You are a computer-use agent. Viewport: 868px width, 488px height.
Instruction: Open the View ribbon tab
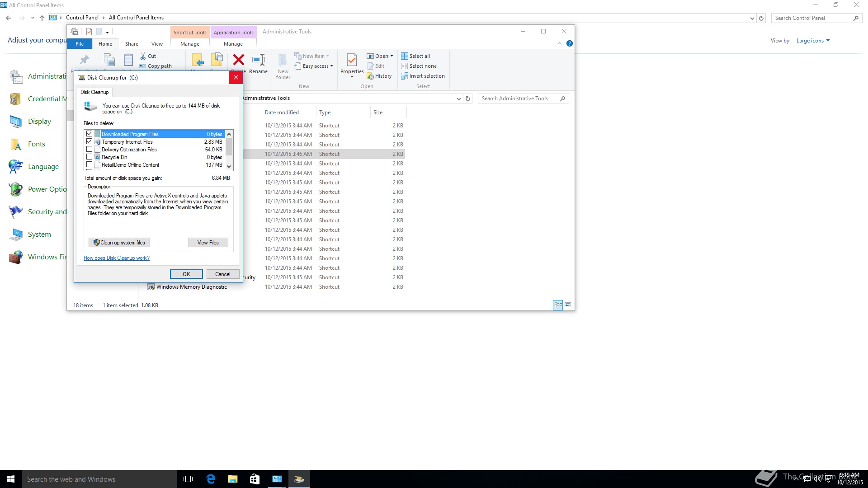click(x=157, y=44)
